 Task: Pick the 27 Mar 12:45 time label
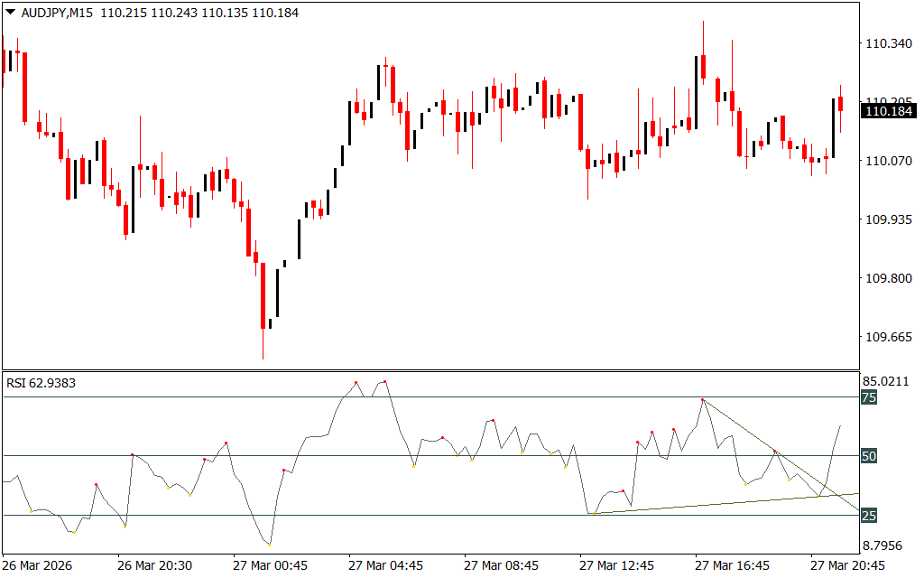pos(616,565)
